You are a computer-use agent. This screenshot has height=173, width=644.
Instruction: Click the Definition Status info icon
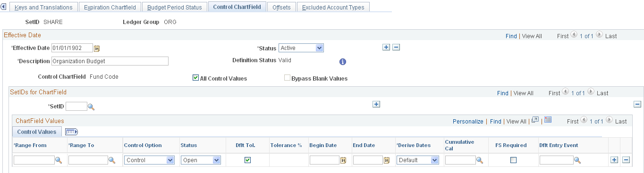click(343, 62)
